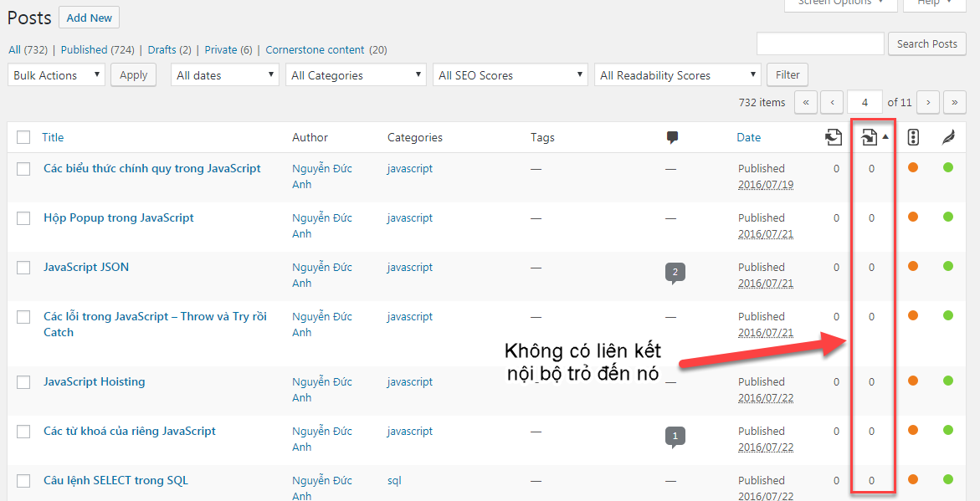
Task: Click the search posts input field
Action: point(819,43)
